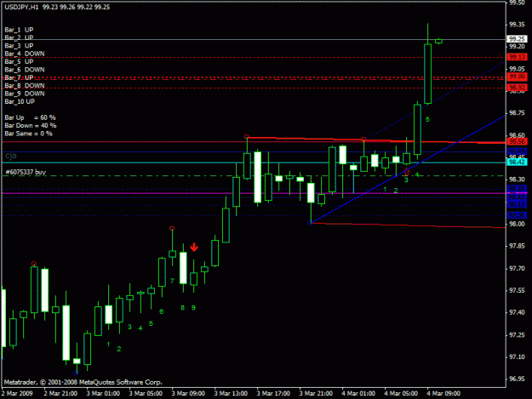Click the red up arrow near 4 Mar 05:00 candle
The width and height of the screenshot is (532, 399).
[x=407, y=172]
